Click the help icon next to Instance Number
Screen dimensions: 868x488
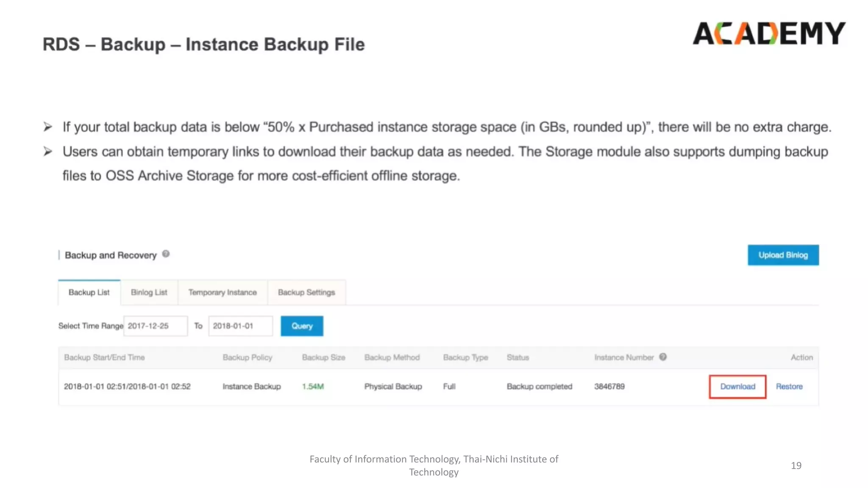coord(663,357)
